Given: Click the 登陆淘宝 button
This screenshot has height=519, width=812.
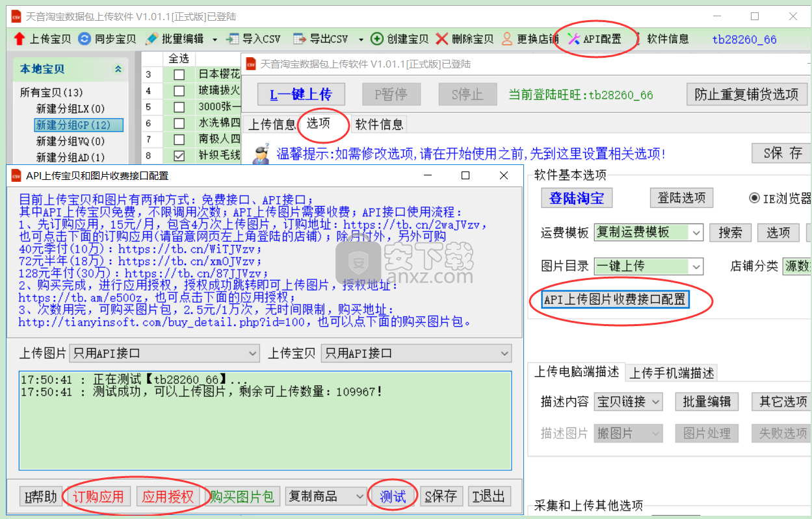Looking at the screenshot, I should coord(577,198).
